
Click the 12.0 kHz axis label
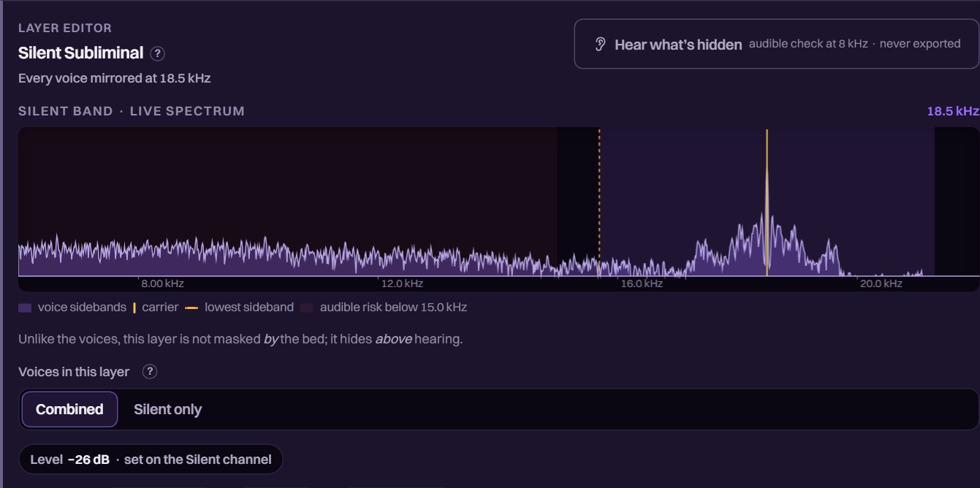[401, 283]
